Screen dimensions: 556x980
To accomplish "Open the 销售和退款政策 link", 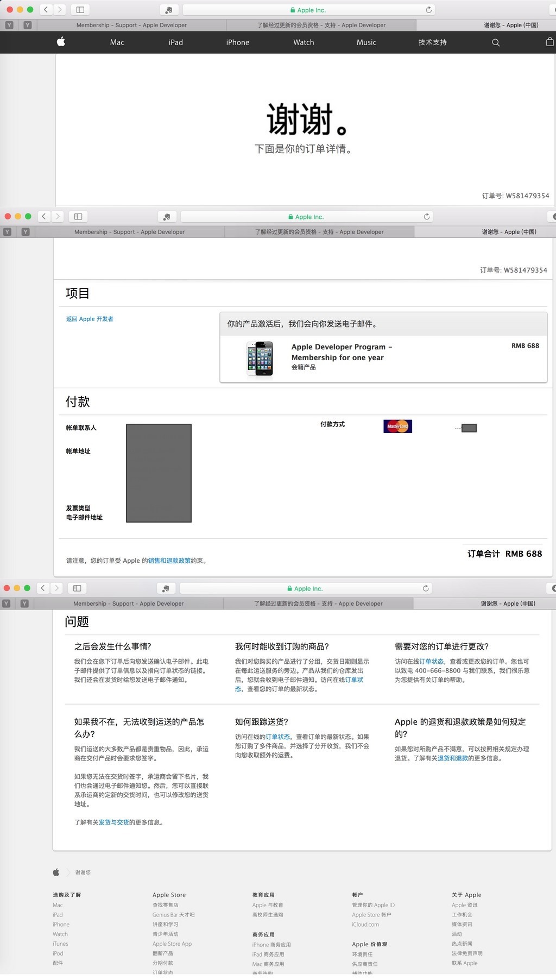I will (169, 561).
